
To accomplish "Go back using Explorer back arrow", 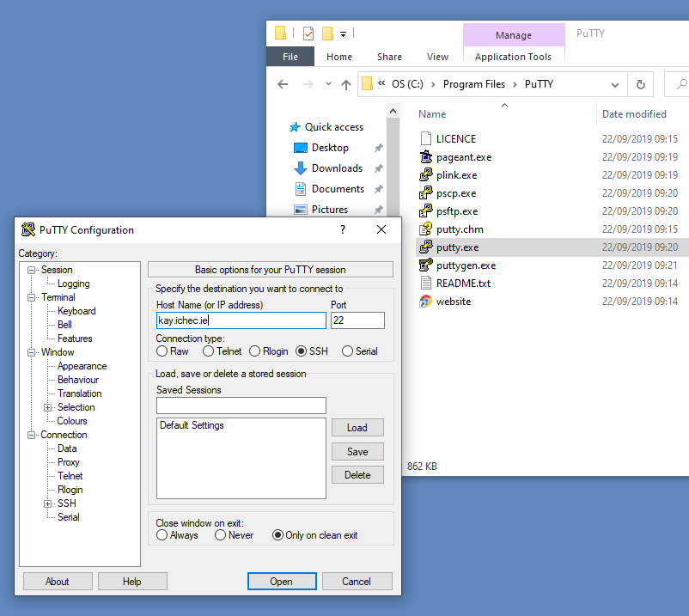I will click(283, 84).
